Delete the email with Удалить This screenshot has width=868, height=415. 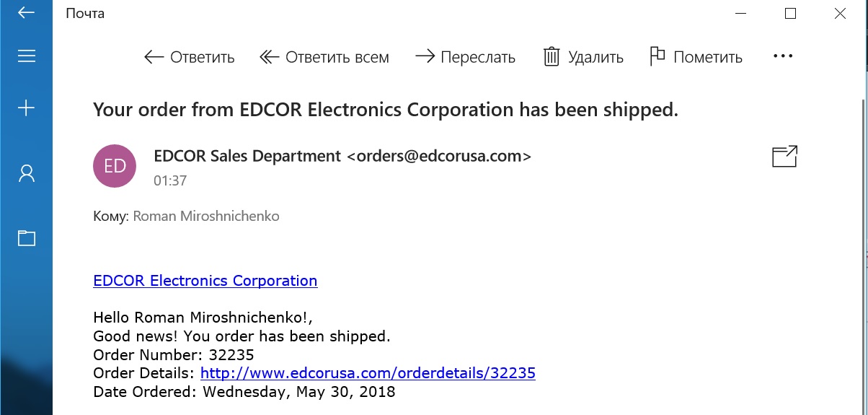[583, 57]
